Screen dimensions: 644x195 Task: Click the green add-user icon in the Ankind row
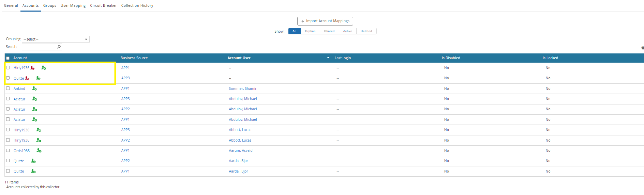(34, 88)
